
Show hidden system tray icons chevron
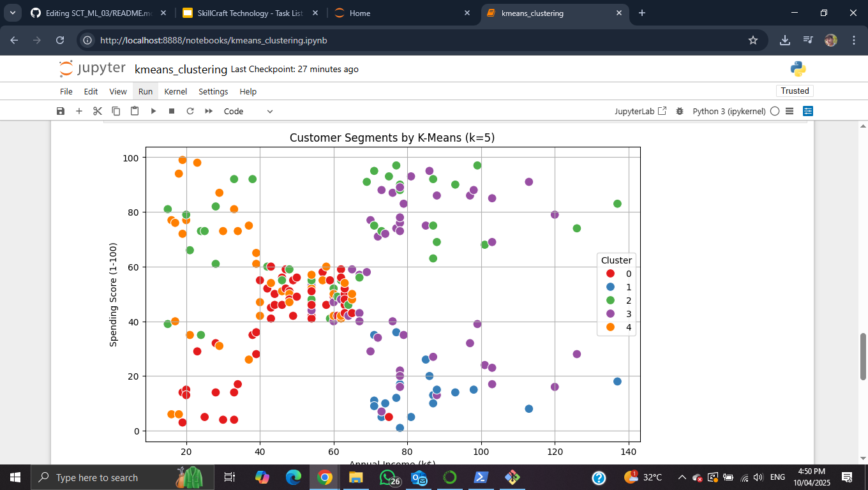click(x=682, y=477)
